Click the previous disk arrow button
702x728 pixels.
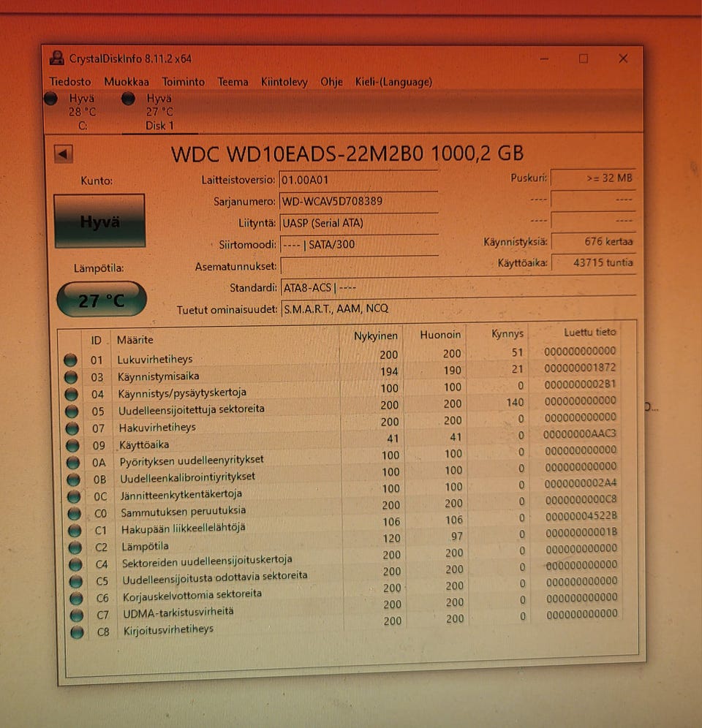click(x=63, y=153)
